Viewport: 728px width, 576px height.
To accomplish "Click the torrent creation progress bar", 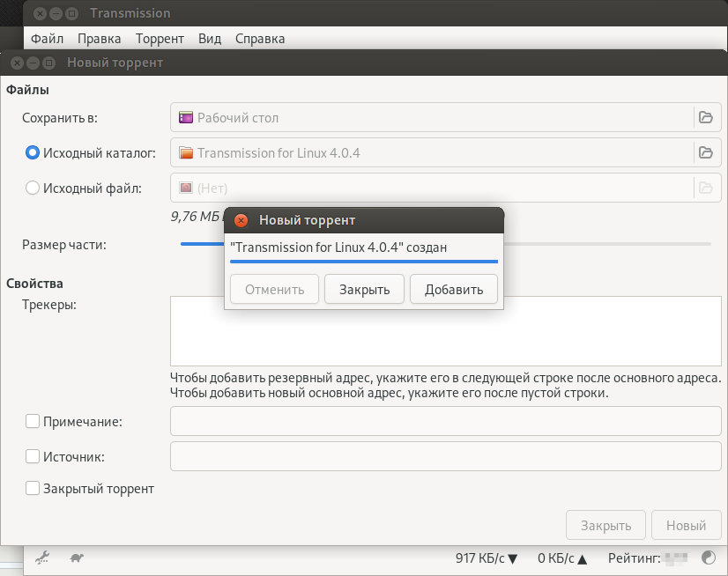I will coord(364,262).
